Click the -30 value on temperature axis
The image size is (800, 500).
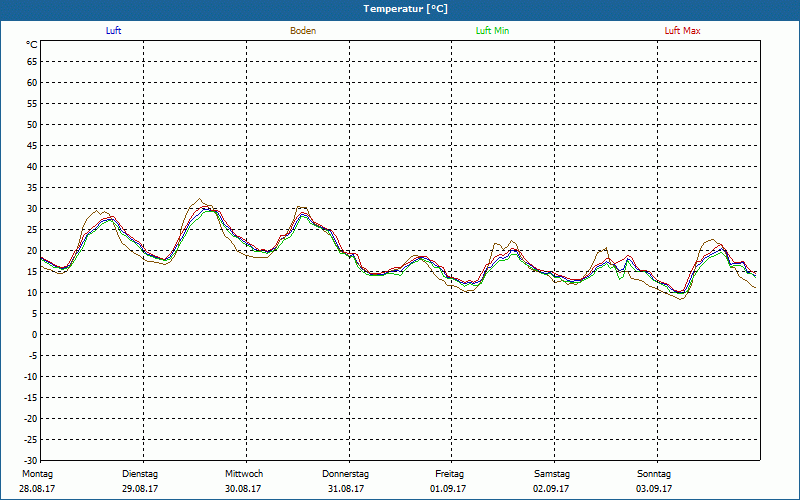30,461
